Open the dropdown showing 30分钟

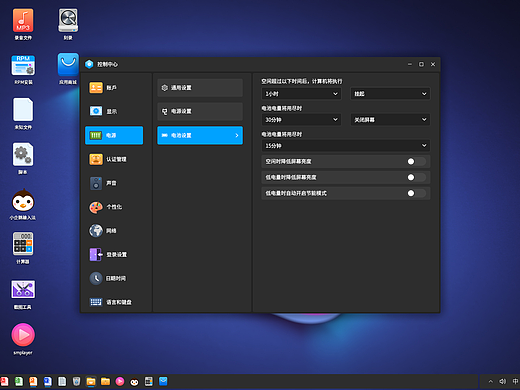pyautogui.click(x=301, y=120)
